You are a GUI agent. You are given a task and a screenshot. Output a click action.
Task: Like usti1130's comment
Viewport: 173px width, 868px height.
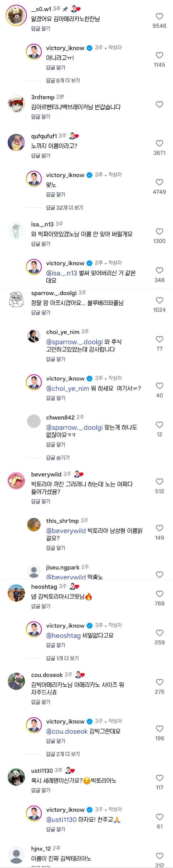(x=159, y=778)
